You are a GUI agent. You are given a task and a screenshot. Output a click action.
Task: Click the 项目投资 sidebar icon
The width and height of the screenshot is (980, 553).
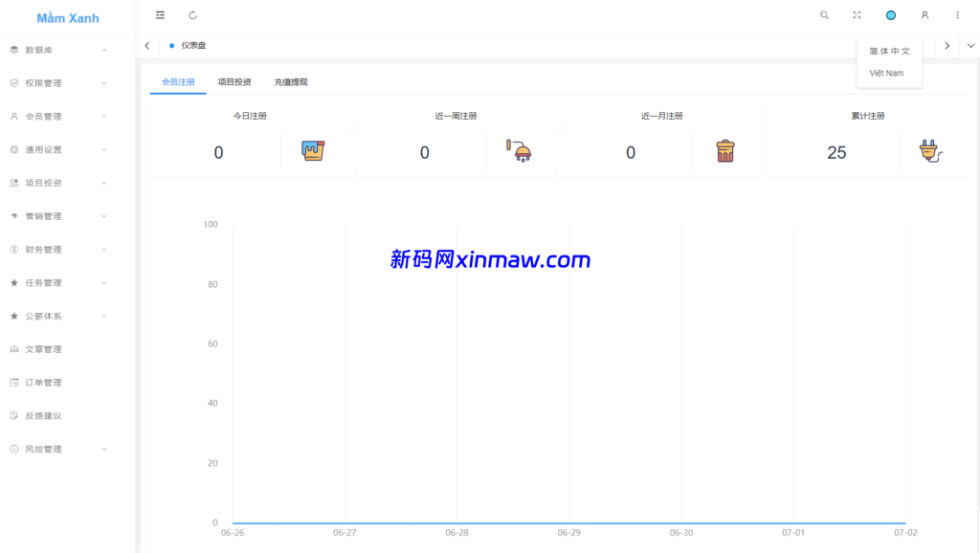13,183
